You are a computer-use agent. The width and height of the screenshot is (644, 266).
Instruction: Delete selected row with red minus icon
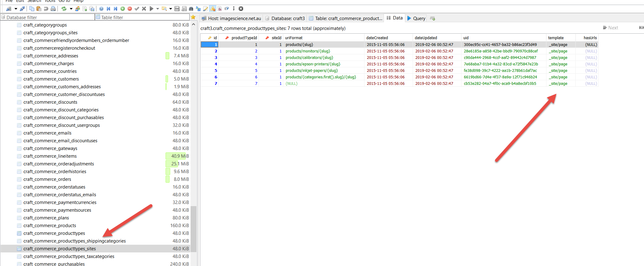(x=130, y=9)
